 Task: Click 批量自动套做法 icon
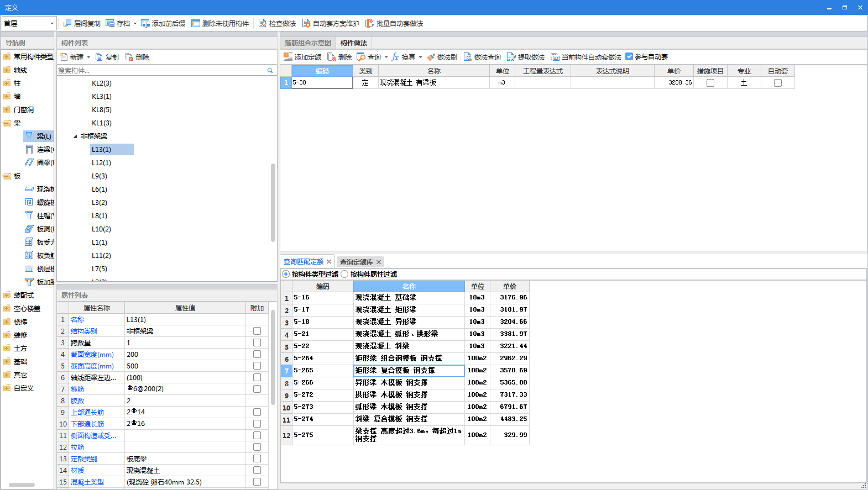pos(370,23)
